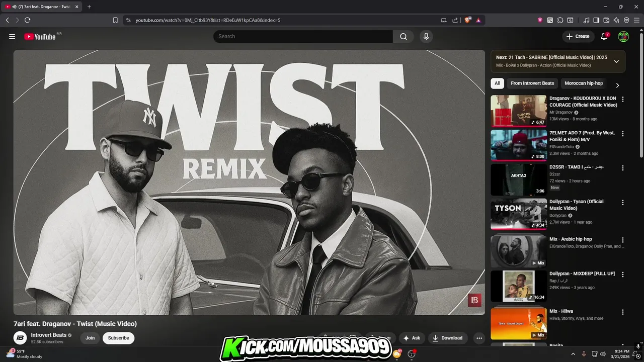
Task: Open Brave Rewards triangle icon
Action: tap(478, 20)
